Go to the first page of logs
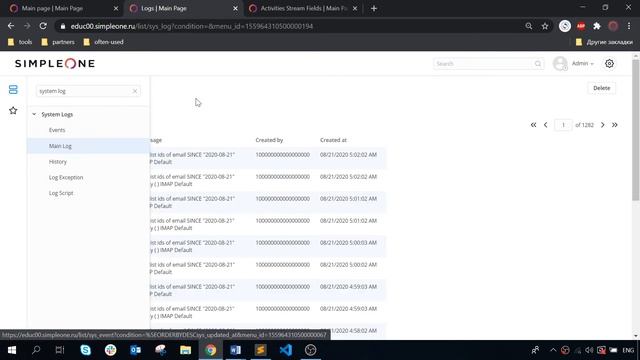 pyautogui.click(x=533, y=125)
